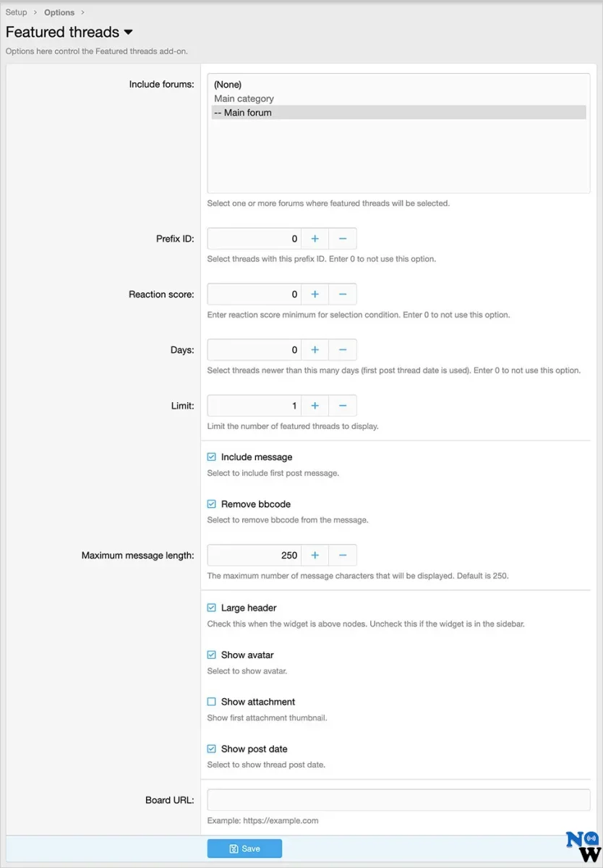Disable the Show post date option

(x=212, y=749)
